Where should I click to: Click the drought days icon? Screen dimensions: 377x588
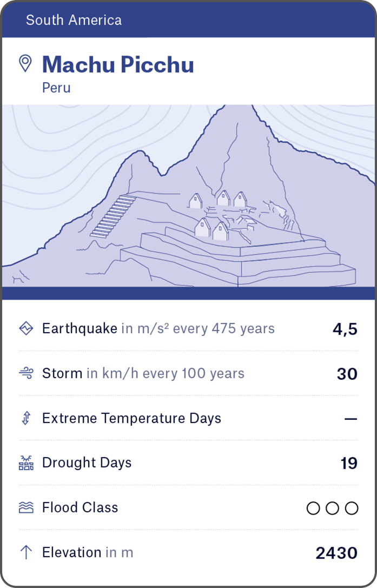pos(26,463)
